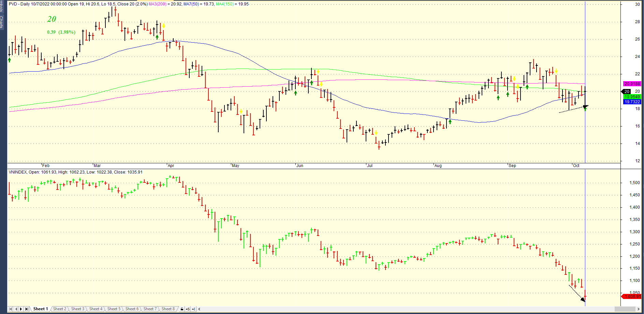Select the Sheet 1 tab

pos(40,309)
